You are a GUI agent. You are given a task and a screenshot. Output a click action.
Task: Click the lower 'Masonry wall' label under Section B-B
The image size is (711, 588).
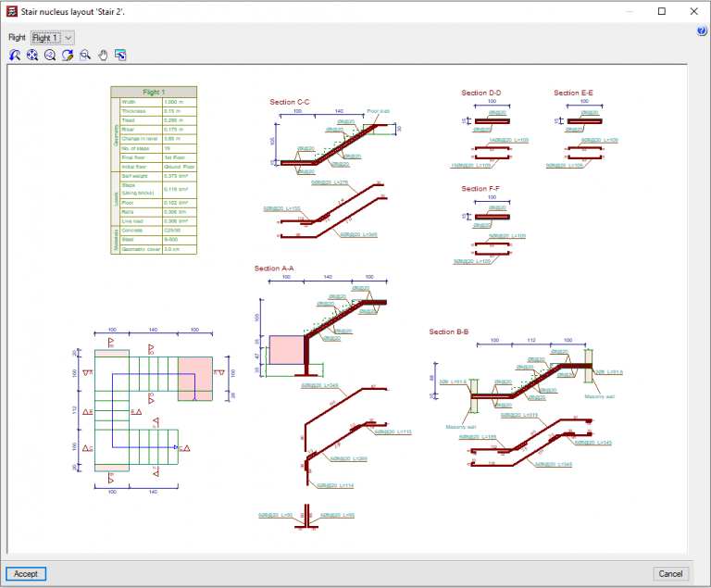pos(461,427)
